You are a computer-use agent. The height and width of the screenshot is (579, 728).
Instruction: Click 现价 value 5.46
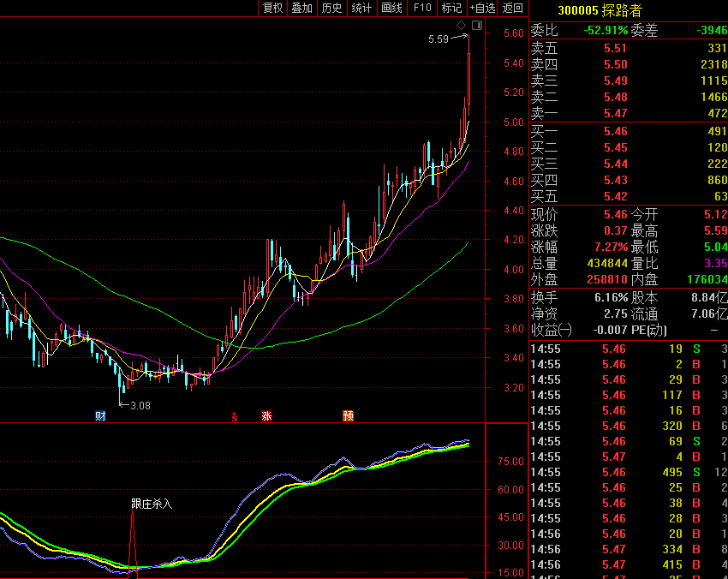(615, 214)
